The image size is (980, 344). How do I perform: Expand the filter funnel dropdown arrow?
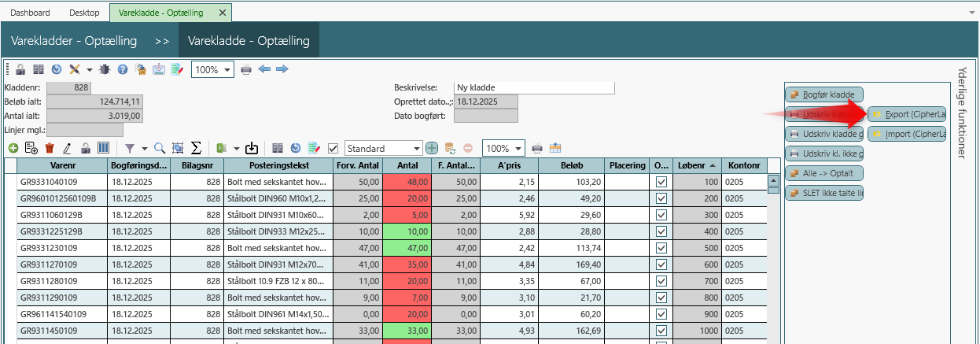coord(144,148)
